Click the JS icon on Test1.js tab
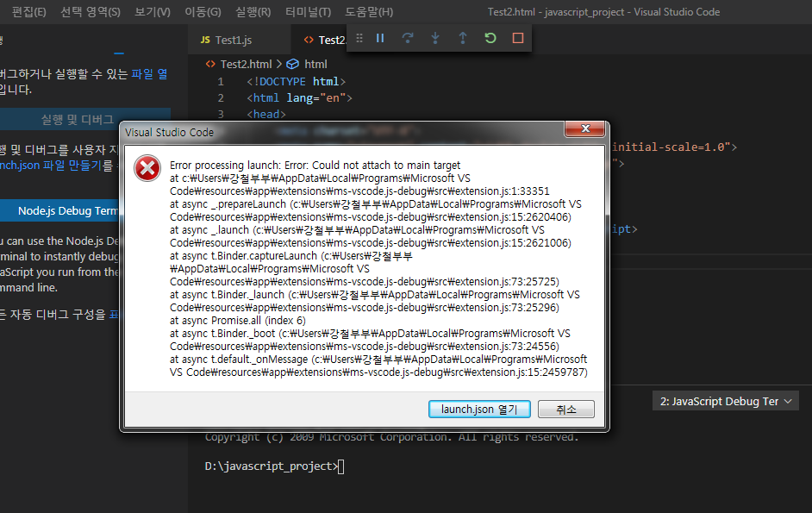The width and height of the screenshot is (812, 513). pyautogui.click(x=205, y=40)
